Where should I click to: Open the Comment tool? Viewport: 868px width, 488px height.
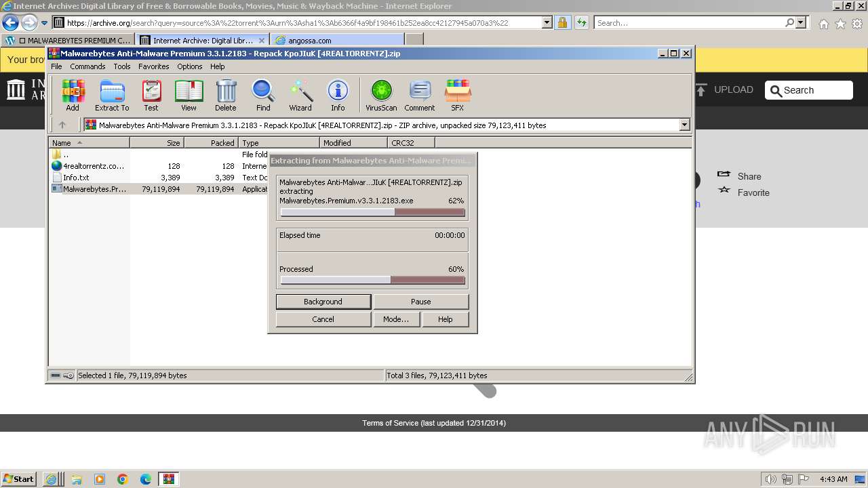tap(420, 95)
